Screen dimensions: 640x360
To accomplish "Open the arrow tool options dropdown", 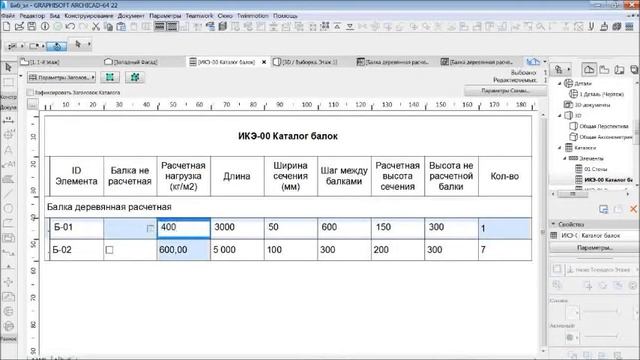I will click(89, 44).
